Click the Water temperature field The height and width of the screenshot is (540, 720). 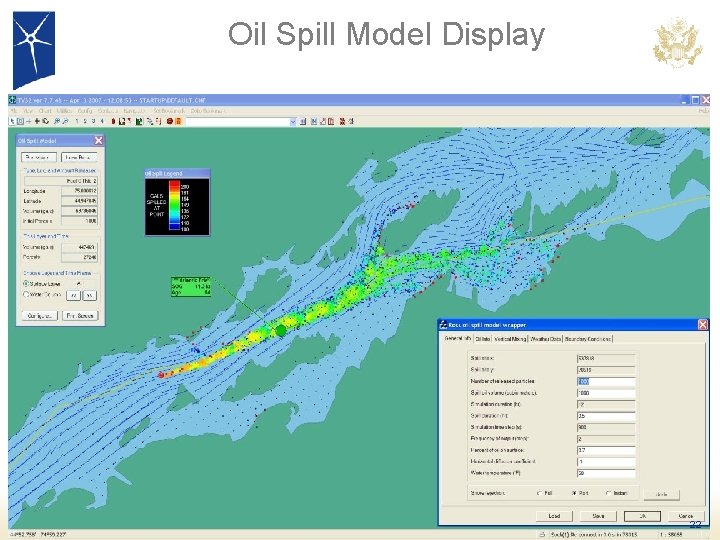click(606, 473)
